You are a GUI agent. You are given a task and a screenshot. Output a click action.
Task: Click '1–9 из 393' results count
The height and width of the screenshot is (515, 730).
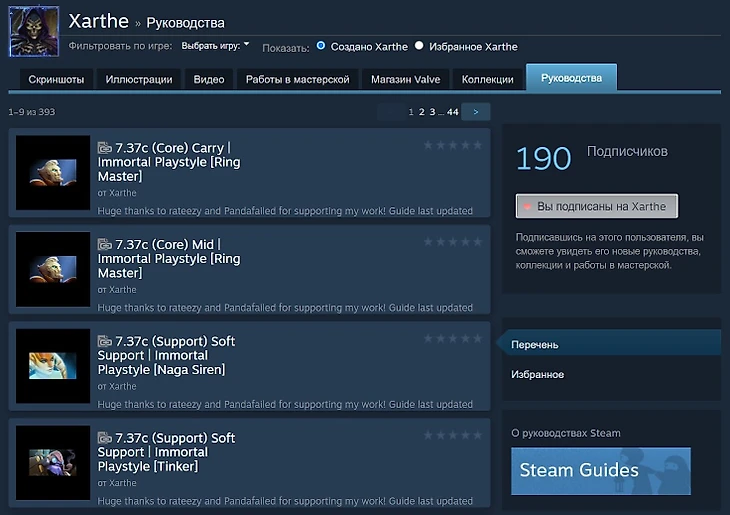[32, 112]
